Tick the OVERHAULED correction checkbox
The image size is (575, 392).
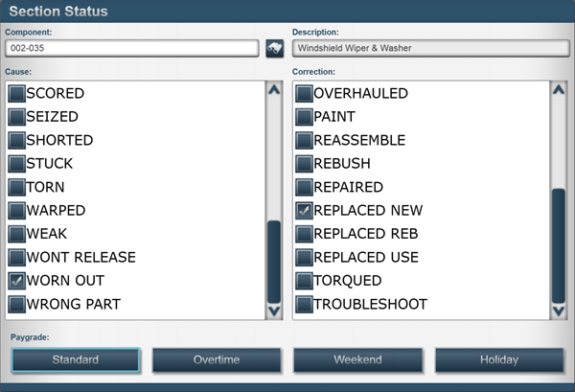(304, 93)
